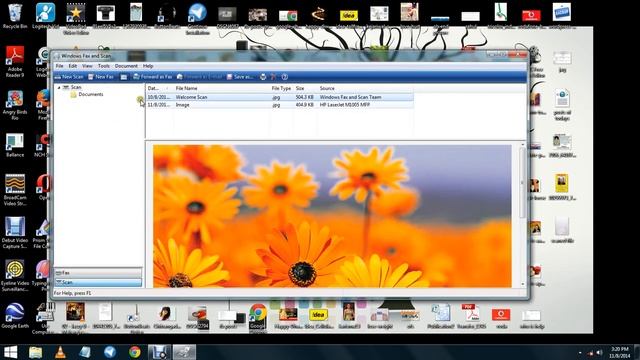Screen dimensions: 640x360
Task: Click the Save as... toolbar button
Action: pyautogui.click(x=240, y=77)
